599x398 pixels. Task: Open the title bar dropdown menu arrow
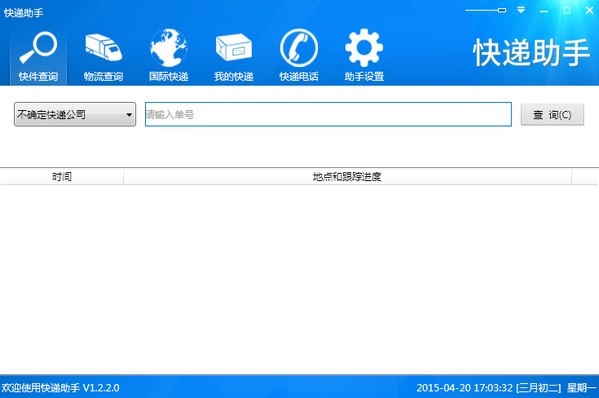[521, 10]
